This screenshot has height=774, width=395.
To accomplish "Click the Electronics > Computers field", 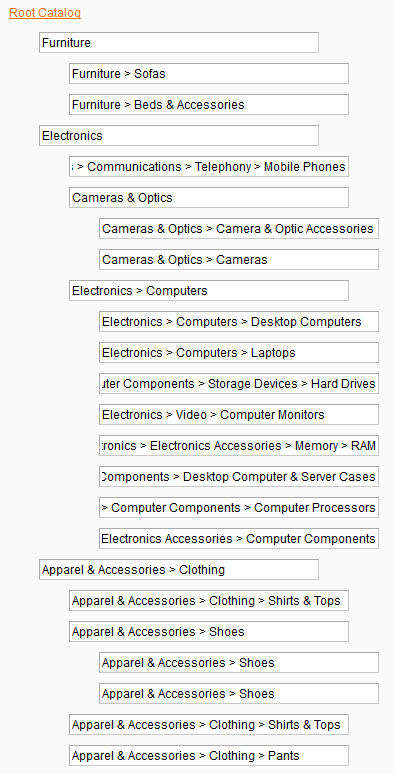I will tap(209, 291).
